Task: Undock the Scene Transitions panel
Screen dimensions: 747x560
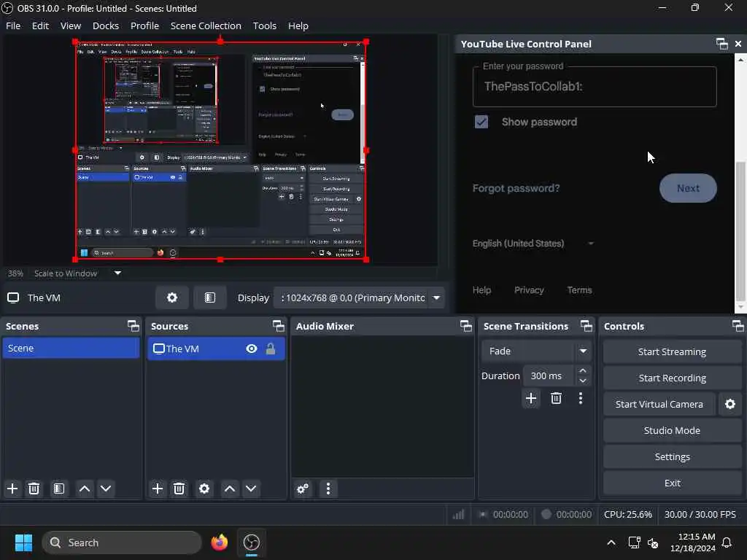Action: click(587, 326)
